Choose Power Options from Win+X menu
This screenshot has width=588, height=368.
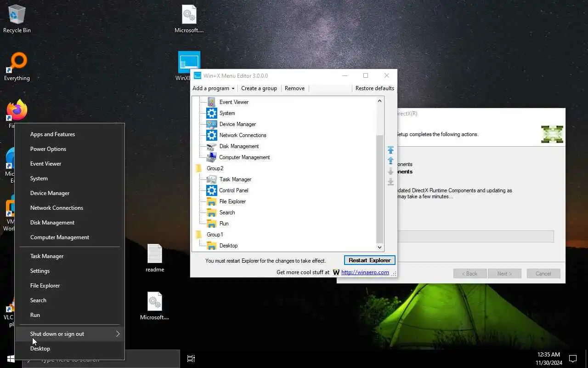[x=70, y=149]
